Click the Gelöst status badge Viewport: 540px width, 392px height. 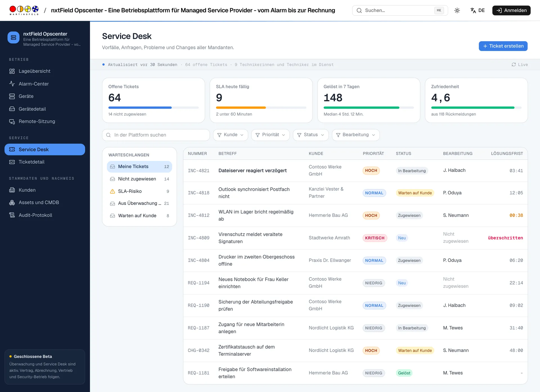tap(404, 373)
